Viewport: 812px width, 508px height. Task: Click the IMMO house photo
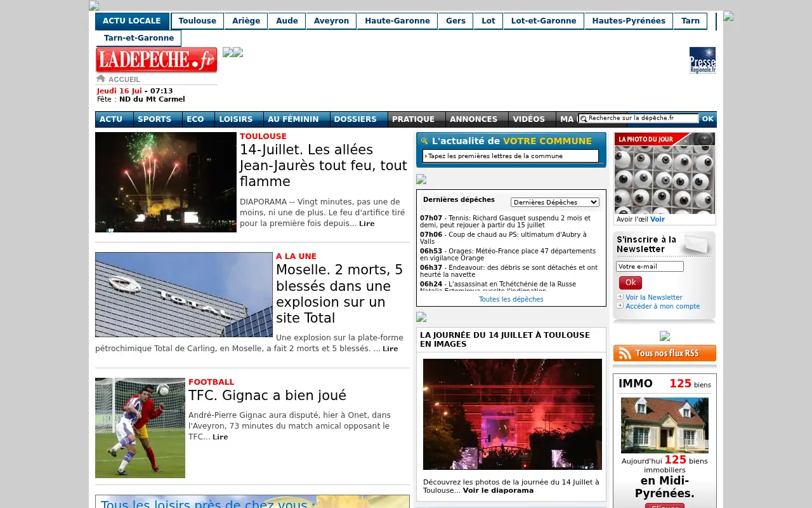click(x=665, y=425)
